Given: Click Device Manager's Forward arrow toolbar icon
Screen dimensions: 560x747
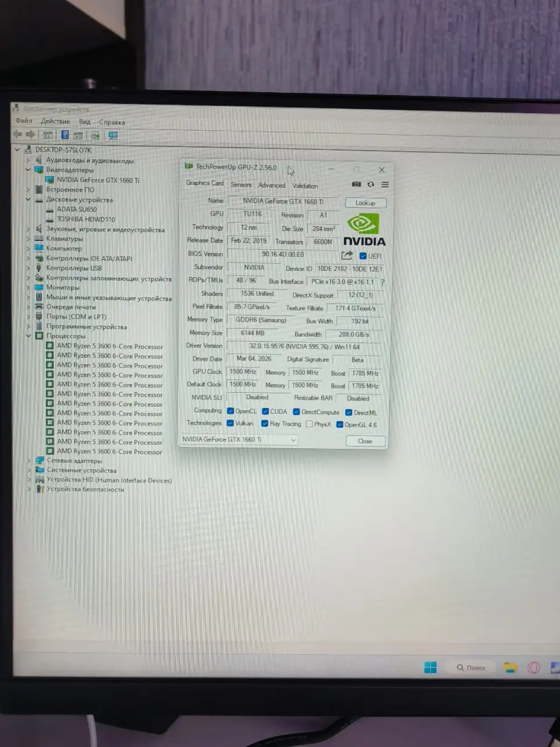Looking at the screenshot, I should (x=30, y=135).
